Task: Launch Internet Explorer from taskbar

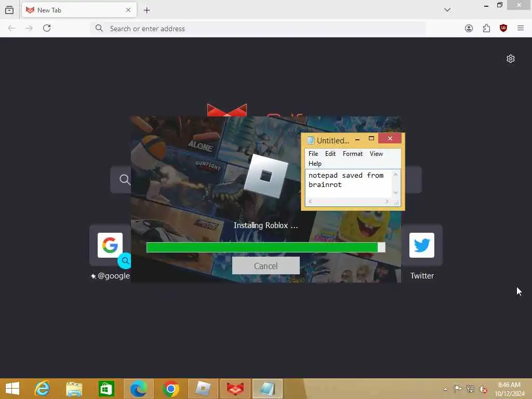Action: (x=42, y=389)
